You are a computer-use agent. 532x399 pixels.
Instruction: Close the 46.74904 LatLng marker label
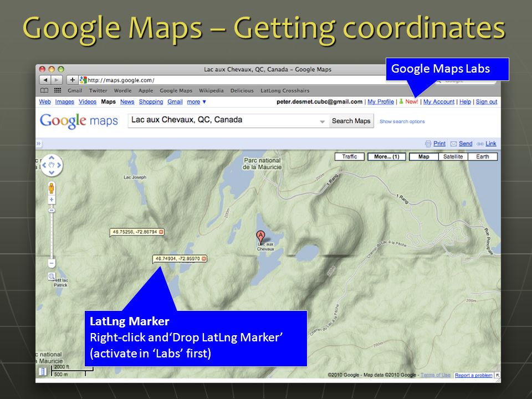pos(204,259)
